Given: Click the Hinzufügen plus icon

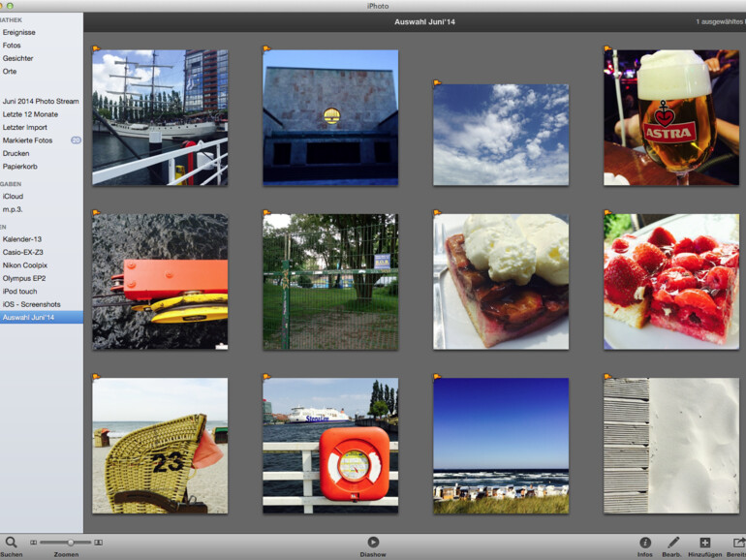Looking at the screenshot, I should (x=704, y=543).
